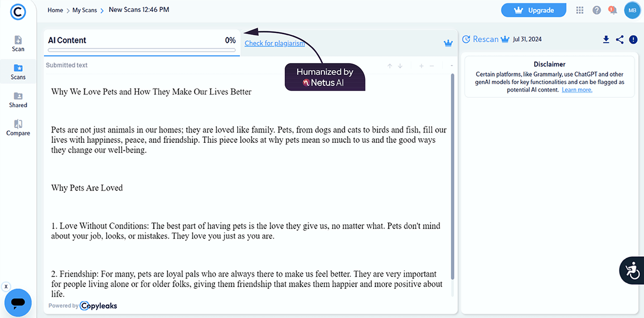Click the Copyleaks logo icon

click(x=18, y=12)
